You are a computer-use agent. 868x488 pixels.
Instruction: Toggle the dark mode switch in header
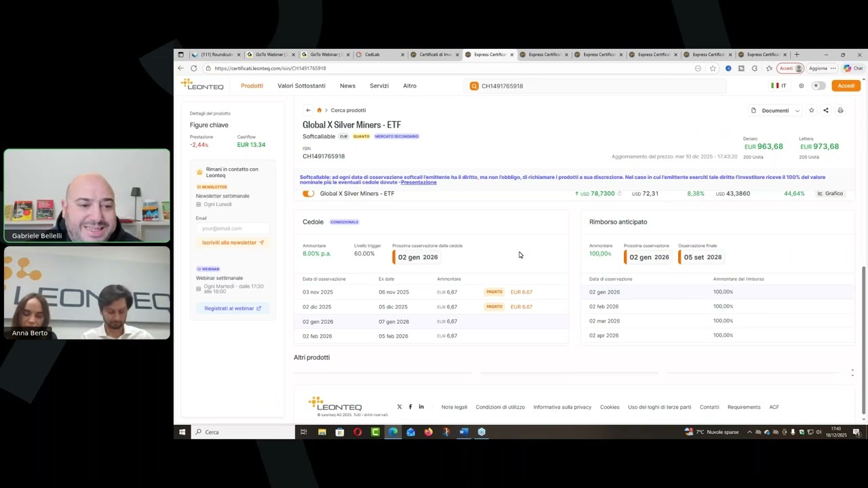coord(819,86)
